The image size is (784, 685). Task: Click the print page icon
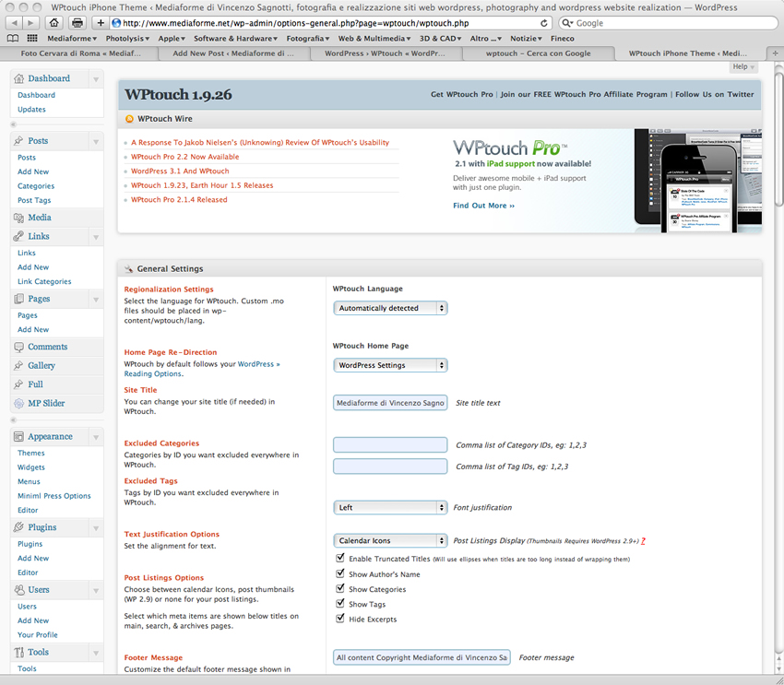[77, 23]
